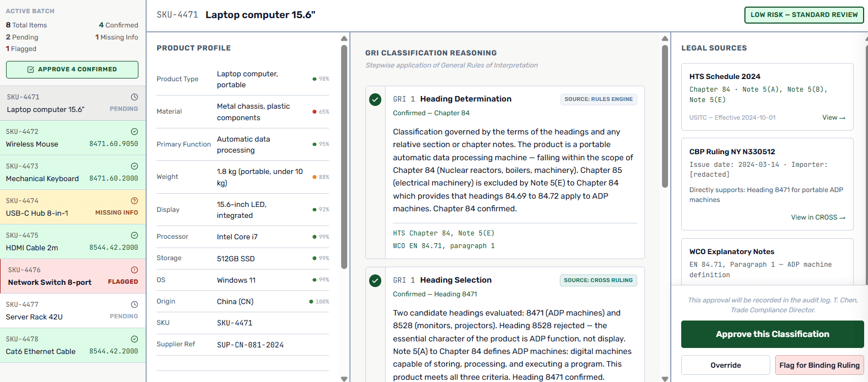Select Cat6 Ethernet Cable item
868x382 pixels.
pos(73,345)
